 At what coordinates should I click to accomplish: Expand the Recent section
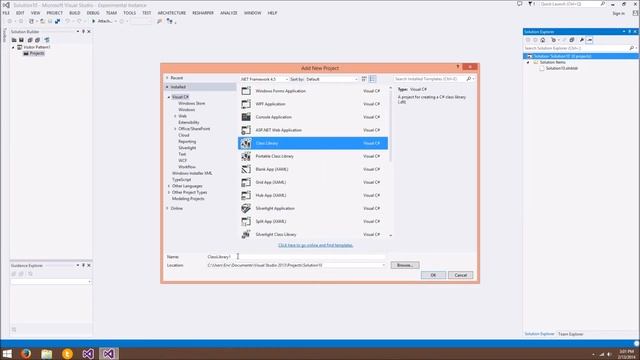tap(167, 78)
